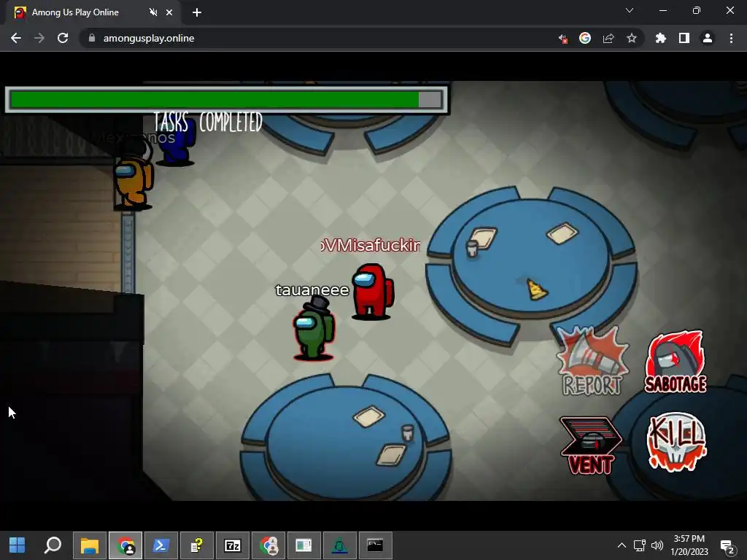Click the red crewmate character
Screen dimensions: 747x560
(373, 292)
